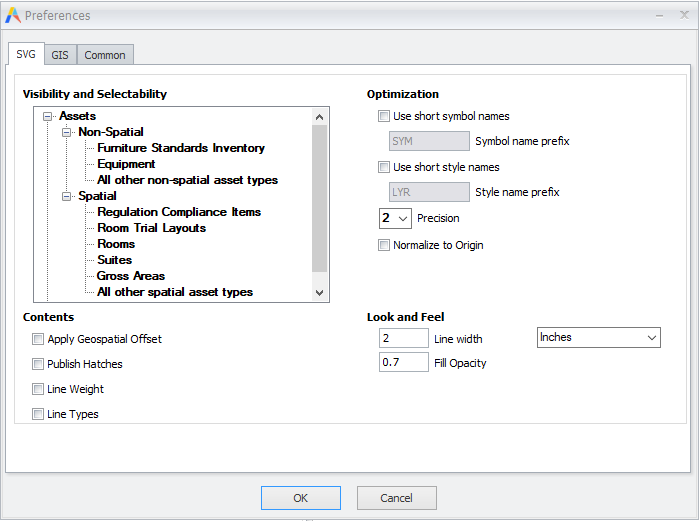Image resolution: width=699 pixels, height=521 pixels.
Task: Open the Common tab
Action: [105, 55]
